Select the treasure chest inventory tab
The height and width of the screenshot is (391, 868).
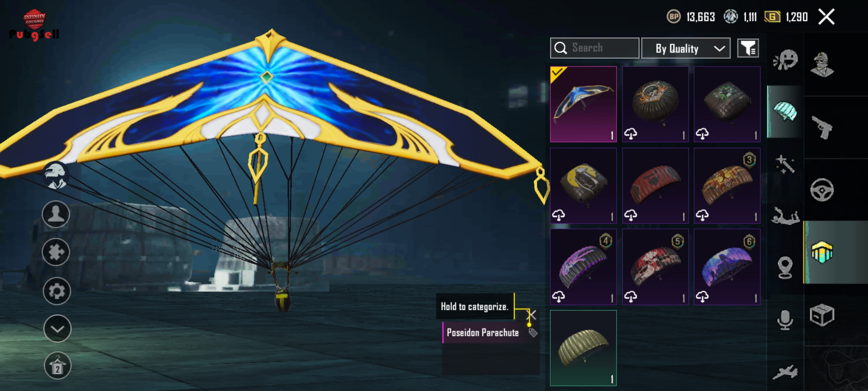822,252
